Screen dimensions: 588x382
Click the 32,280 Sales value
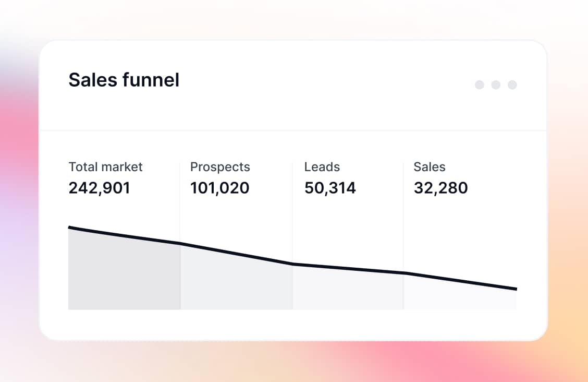[440, 188]
